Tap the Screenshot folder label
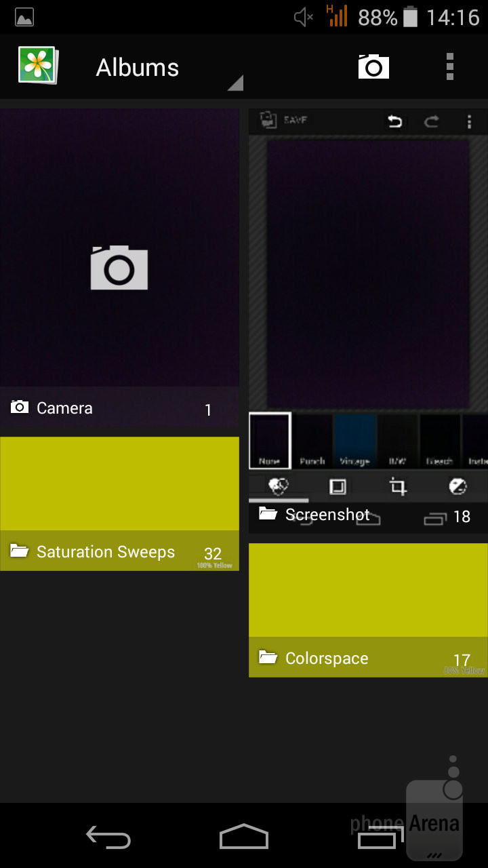Viewport: 488px width, 868px height. click(327, 515)
